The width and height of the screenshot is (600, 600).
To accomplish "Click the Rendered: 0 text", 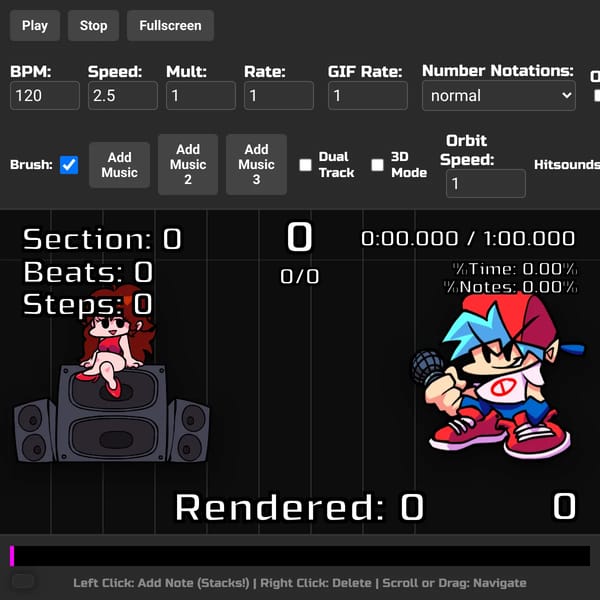I will pyautogui.click(x=300, y=507).
